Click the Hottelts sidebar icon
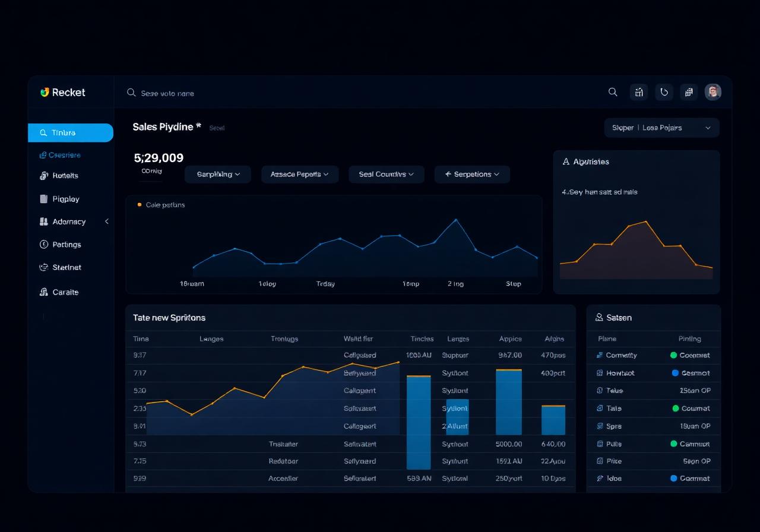 (43, 176)
